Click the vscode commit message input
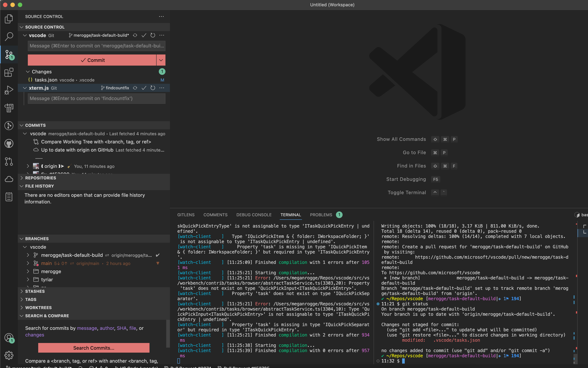 click(96, 46)
